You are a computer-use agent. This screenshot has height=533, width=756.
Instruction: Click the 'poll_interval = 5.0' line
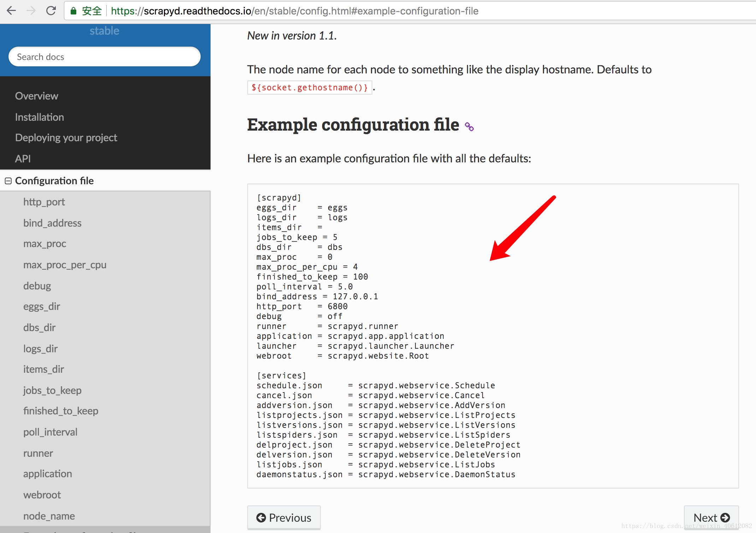pyautogui.click(x=305, y=287)
